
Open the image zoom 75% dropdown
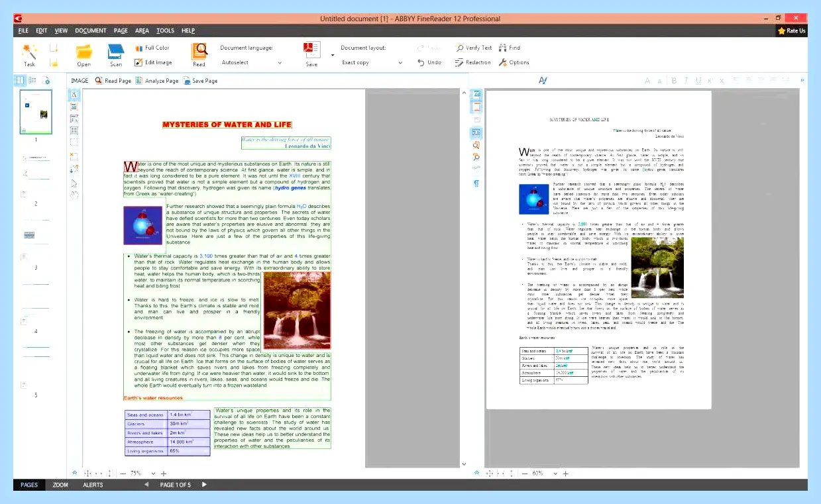click(x=154, y=474)
